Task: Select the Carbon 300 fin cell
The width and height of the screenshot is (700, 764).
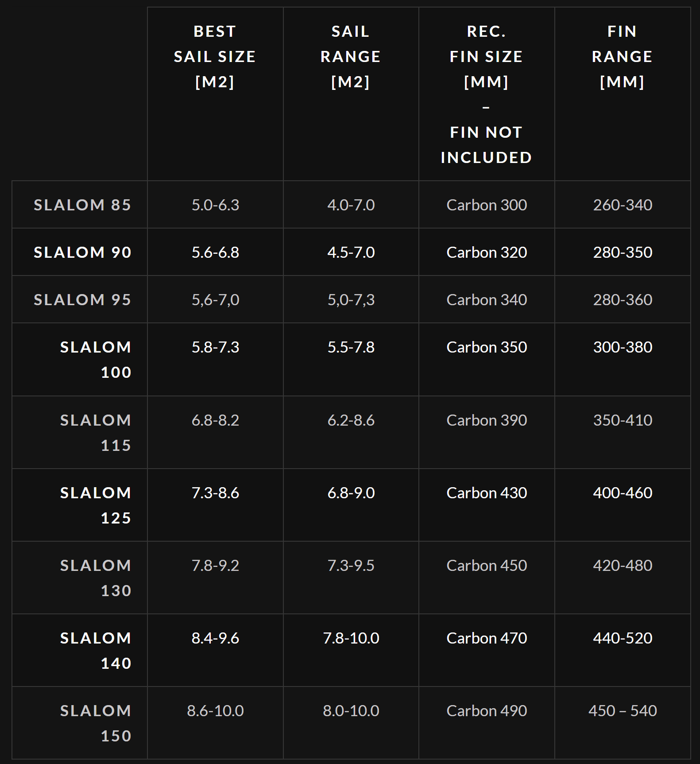Action: point(487,205)
